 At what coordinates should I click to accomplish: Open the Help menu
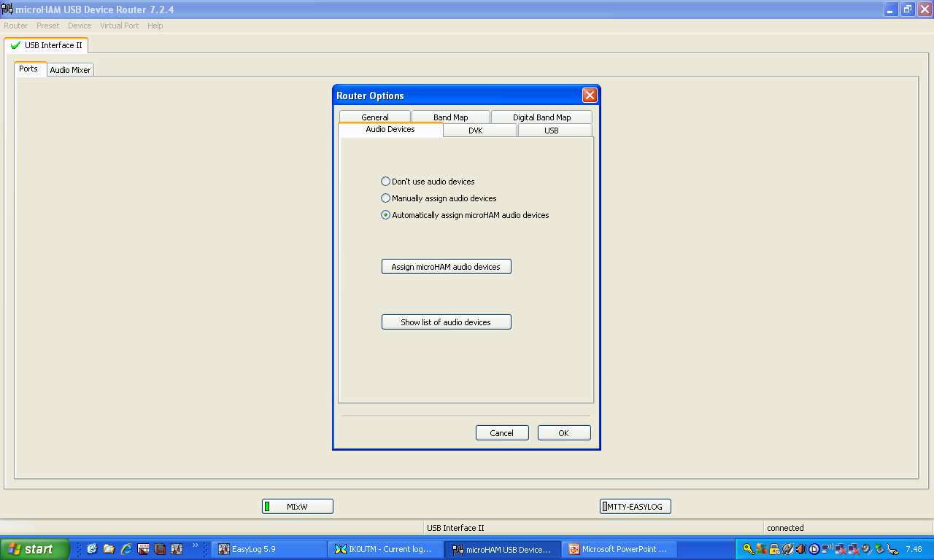(x=155, y=26)
